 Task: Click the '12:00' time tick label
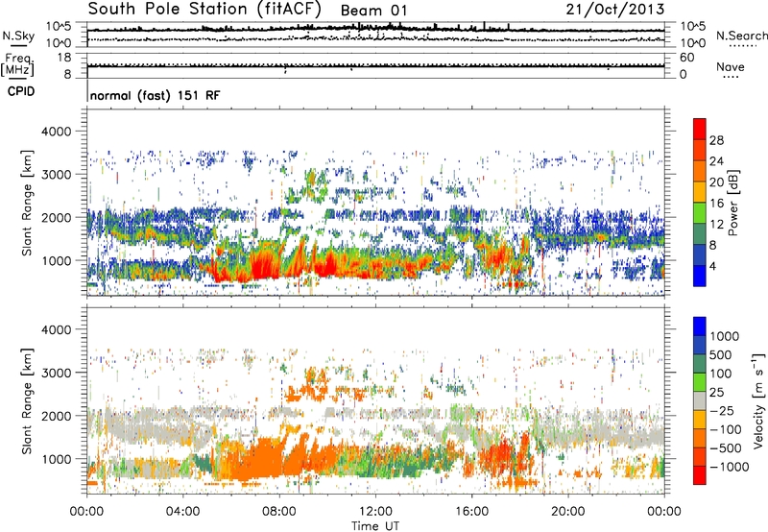click(x=375, y=512)
